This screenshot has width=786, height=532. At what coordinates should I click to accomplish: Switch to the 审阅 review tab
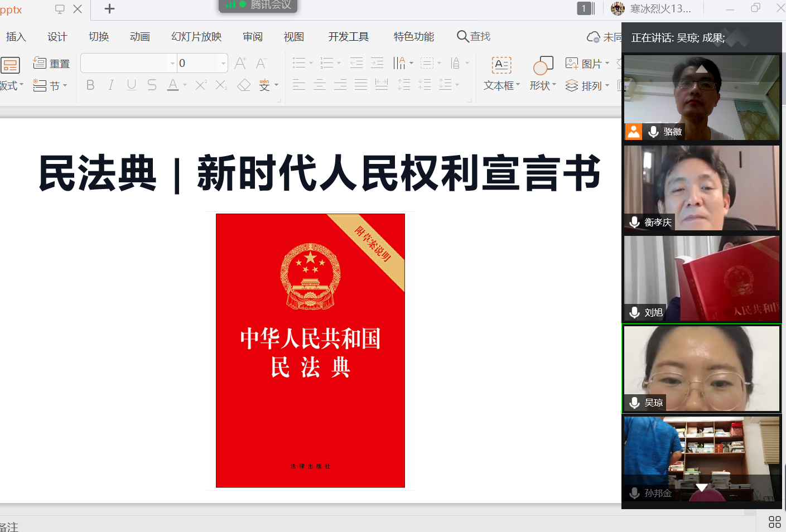coord(253,37)
